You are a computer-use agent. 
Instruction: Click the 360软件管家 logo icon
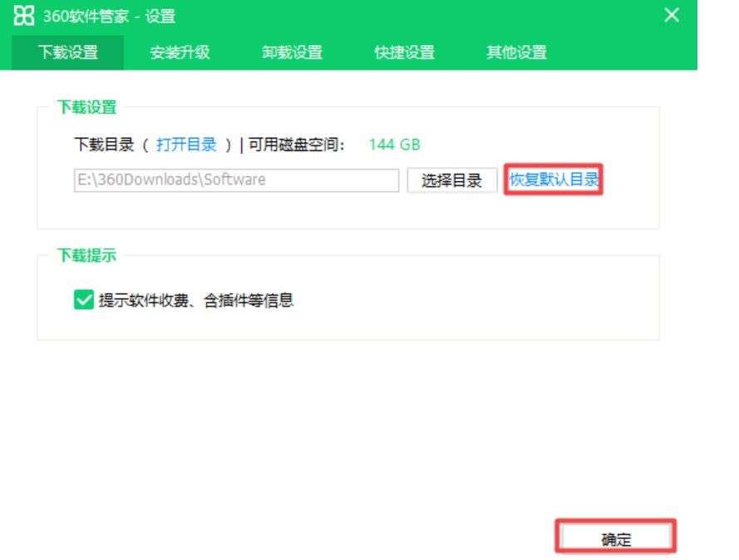click(x=23, y=16)
